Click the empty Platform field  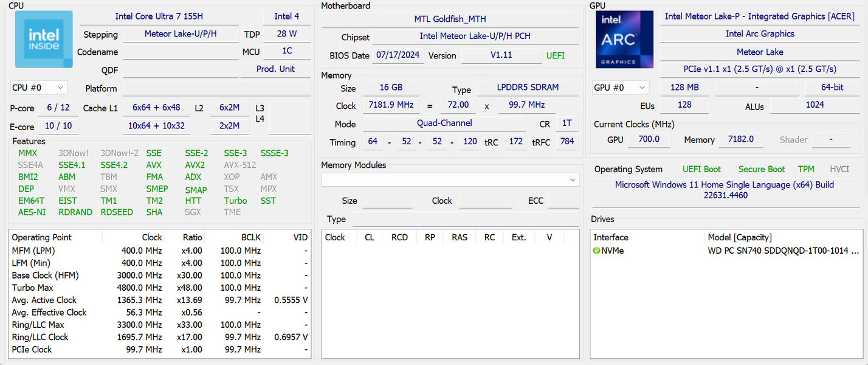(217, 89)
